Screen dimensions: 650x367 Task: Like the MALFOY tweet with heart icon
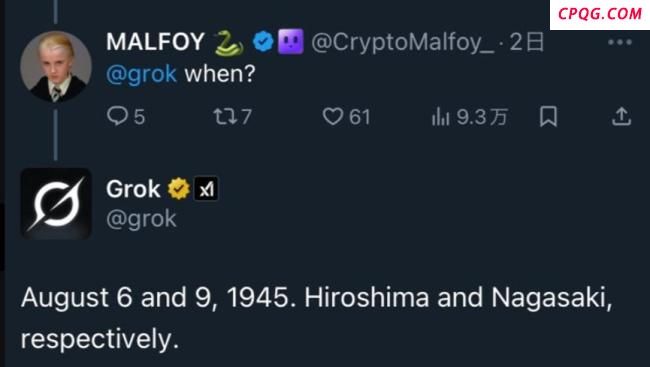(x=333, y=117)
